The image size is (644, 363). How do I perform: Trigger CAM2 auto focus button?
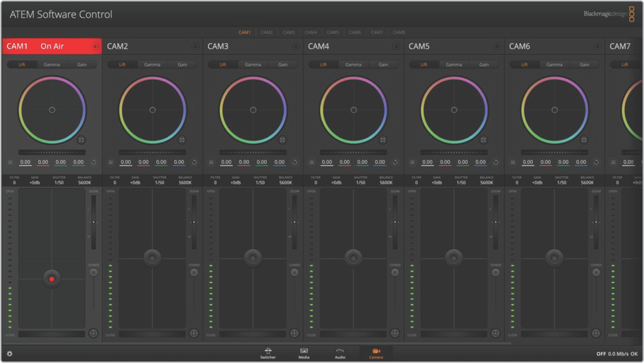point(194,333)
